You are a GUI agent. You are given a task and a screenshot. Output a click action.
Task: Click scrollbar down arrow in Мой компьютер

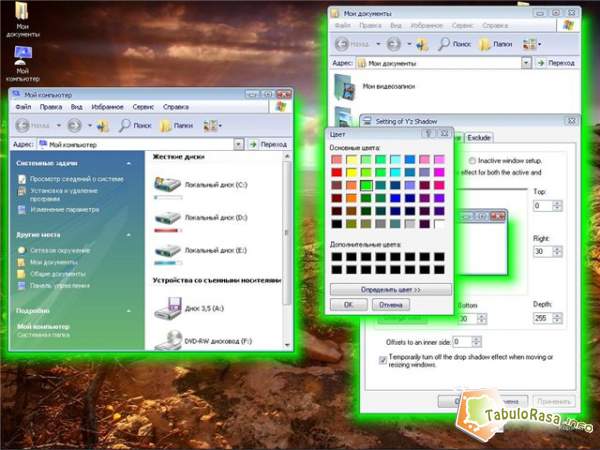[287, 345]
